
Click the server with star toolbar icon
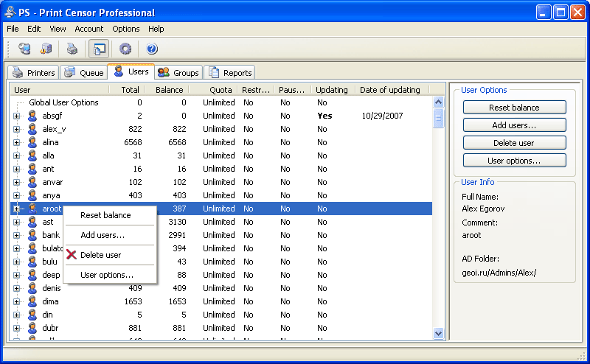pyautogui.click(x=46, y=49)
